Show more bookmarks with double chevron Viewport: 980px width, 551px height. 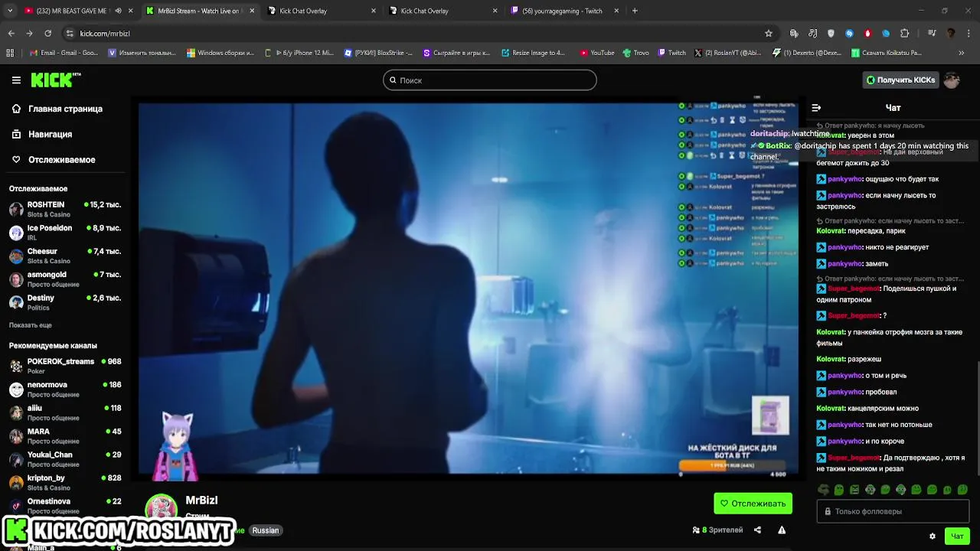[x=962, y=53]
